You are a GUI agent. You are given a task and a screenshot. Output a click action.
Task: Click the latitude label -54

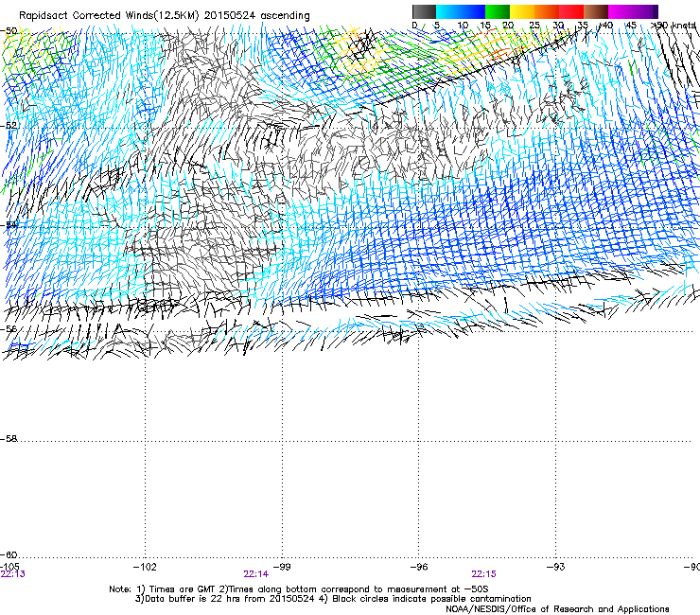(9, 224)
